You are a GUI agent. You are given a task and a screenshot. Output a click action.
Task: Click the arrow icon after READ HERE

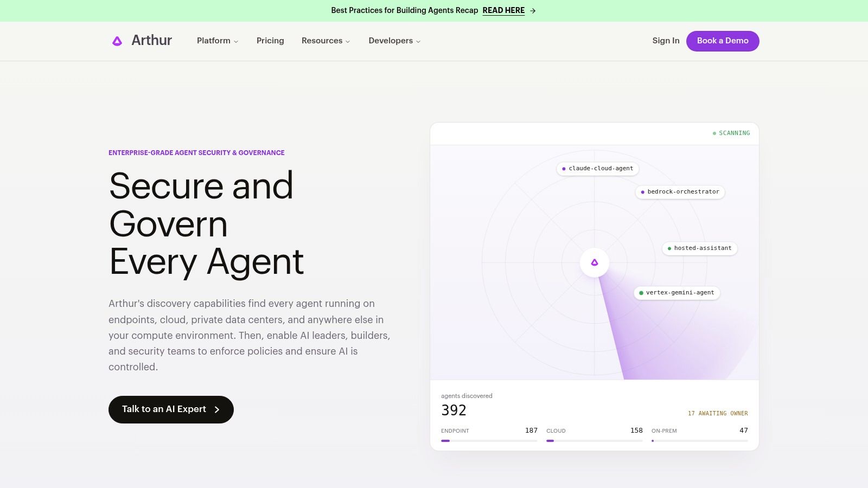(533, 11)
